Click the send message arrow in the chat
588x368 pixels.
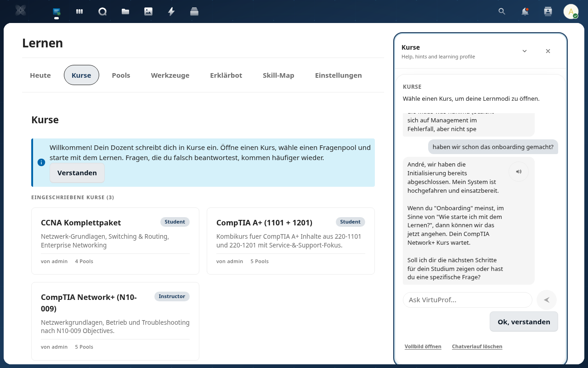(547, 300)
